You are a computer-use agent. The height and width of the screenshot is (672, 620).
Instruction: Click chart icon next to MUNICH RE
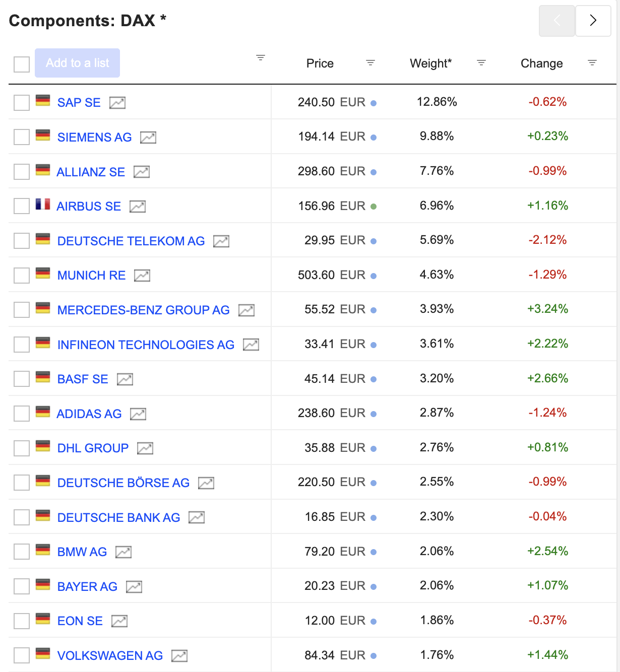point(142,276)
